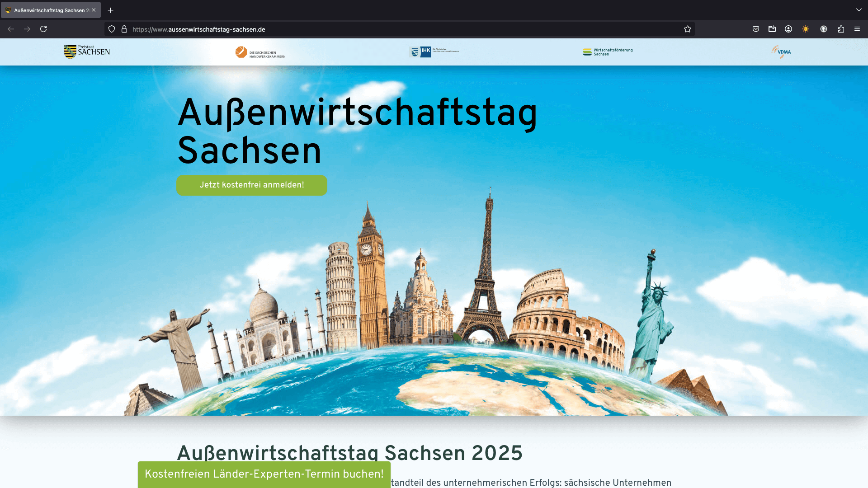Expand the list all tabs chevron
The width and height of the screenshot is (868, 488).
[x=859, y=10]
